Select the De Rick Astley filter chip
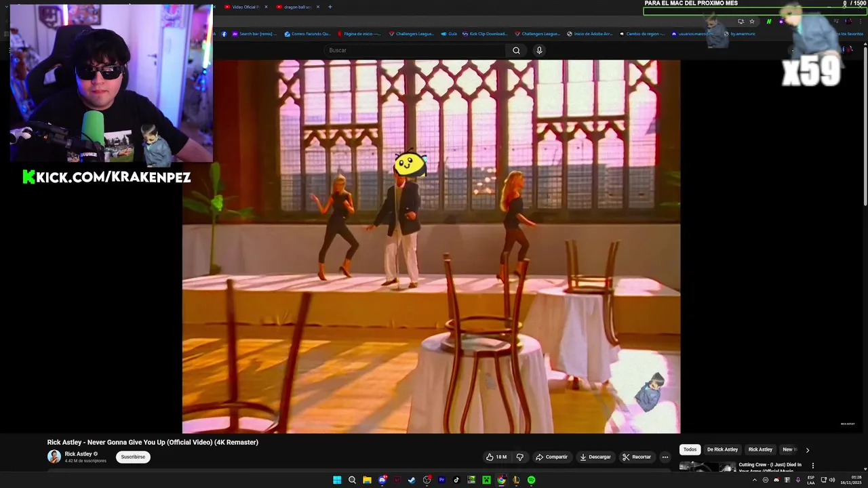This screenshot has height=488, width=868. [x=722, y=449]
